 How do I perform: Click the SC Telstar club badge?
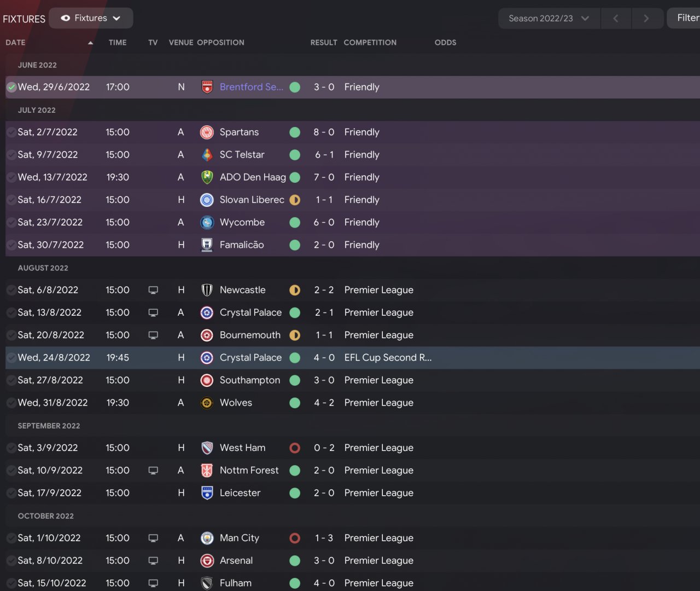[207, 155]
